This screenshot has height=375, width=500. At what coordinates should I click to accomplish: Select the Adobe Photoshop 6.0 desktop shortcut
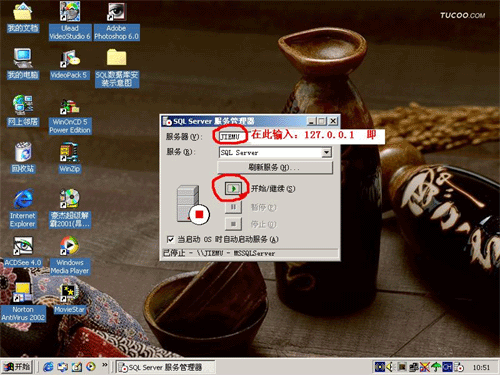[116, 21]
